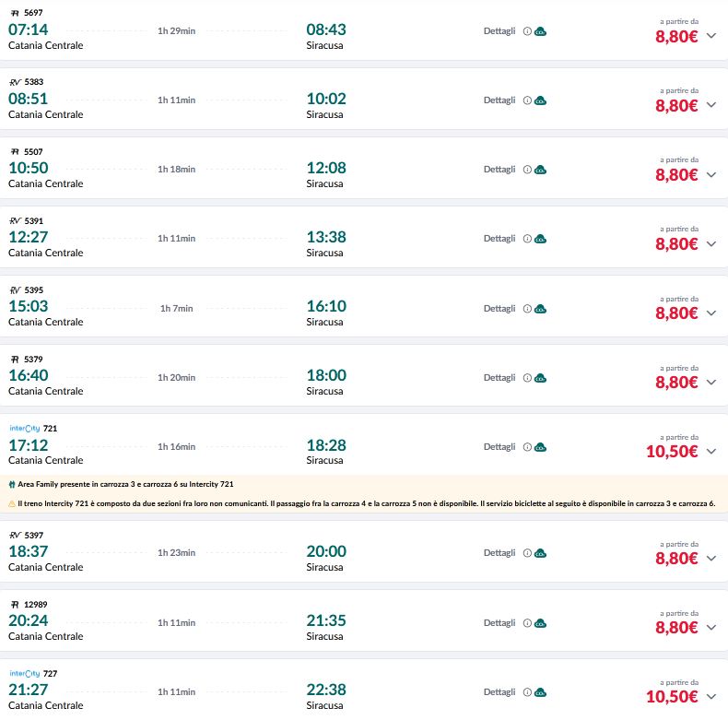Open the info icon on the 10:50 departure
This screenshot has height=720, width=728.
click(528, 170)
